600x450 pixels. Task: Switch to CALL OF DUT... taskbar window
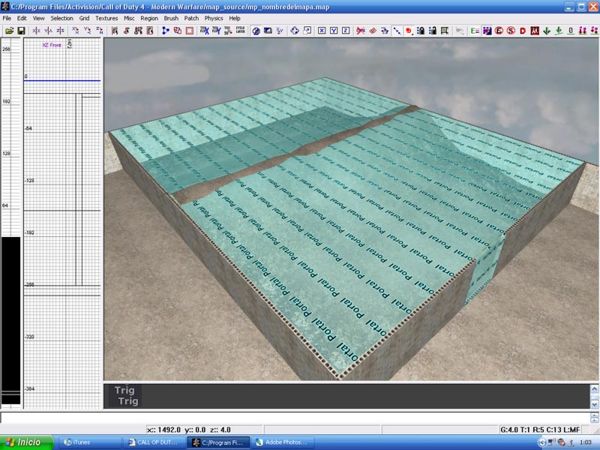pyautogui.click(x=155, y=442)
